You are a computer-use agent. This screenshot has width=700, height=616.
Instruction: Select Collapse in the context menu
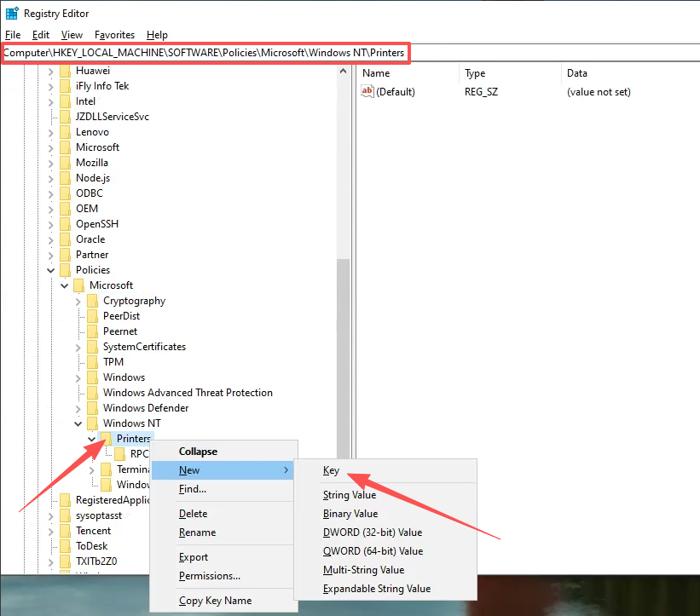[223, 452]
